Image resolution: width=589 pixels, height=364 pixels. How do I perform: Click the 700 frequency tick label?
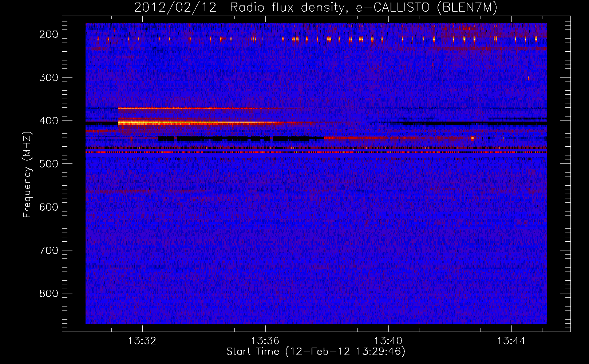[x=48, y=250]
